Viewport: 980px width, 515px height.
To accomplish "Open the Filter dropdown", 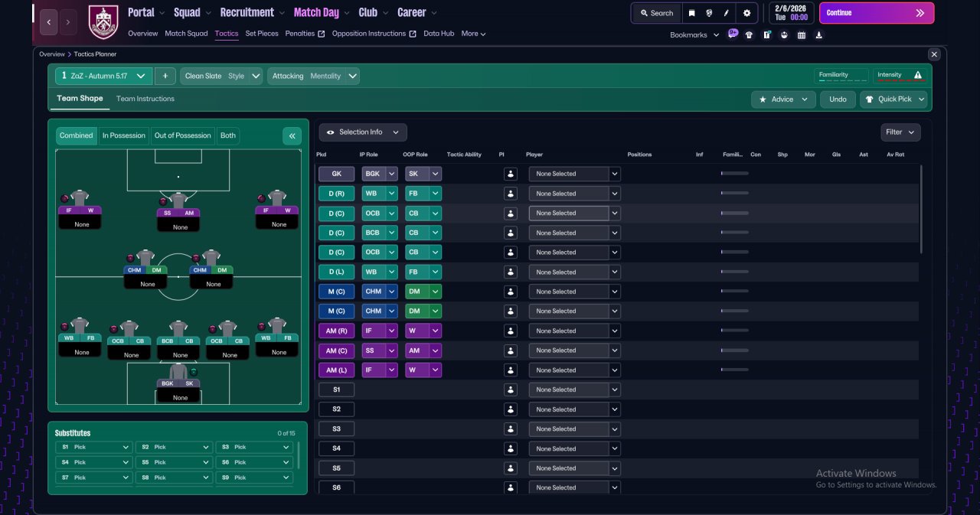I will [900, 132].
